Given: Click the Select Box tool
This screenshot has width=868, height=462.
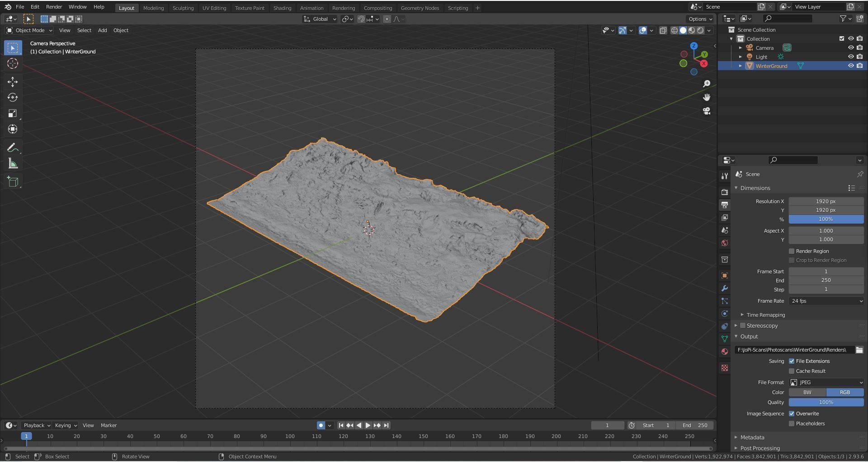Looking at the screenshot, I should click(x=13, y=48).
